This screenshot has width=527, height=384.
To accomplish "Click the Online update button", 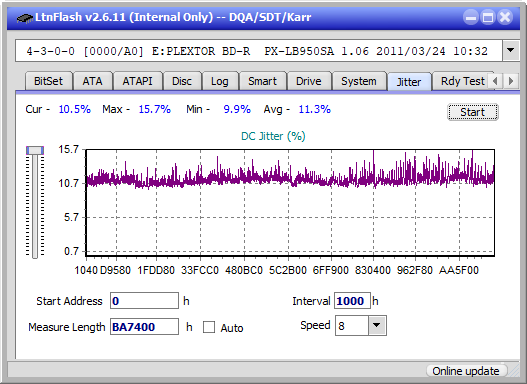I will point(465,371).
